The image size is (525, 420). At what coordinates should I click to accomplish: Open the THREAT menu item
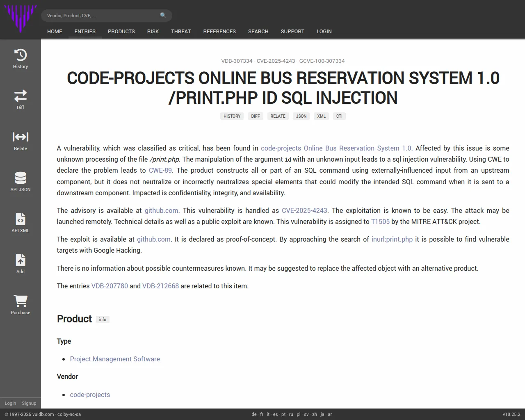[x=181, y=32]
